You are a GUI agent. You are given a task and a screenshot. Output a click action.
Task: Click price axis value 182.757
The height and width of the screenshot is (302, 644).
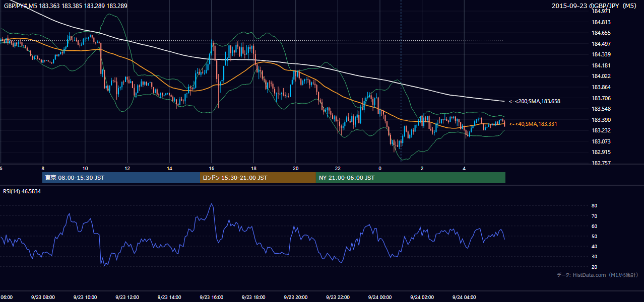602,163
